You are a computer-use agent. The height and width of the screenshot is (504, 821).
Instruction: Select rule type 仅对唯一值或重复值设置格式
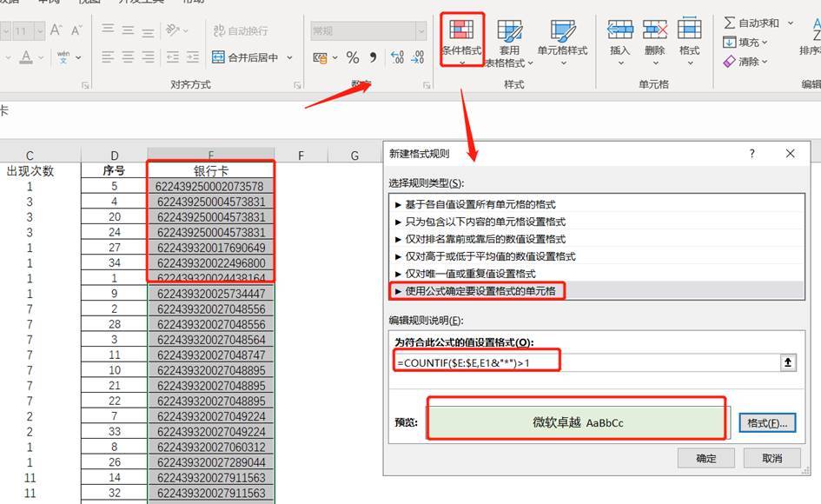point(596,273)
